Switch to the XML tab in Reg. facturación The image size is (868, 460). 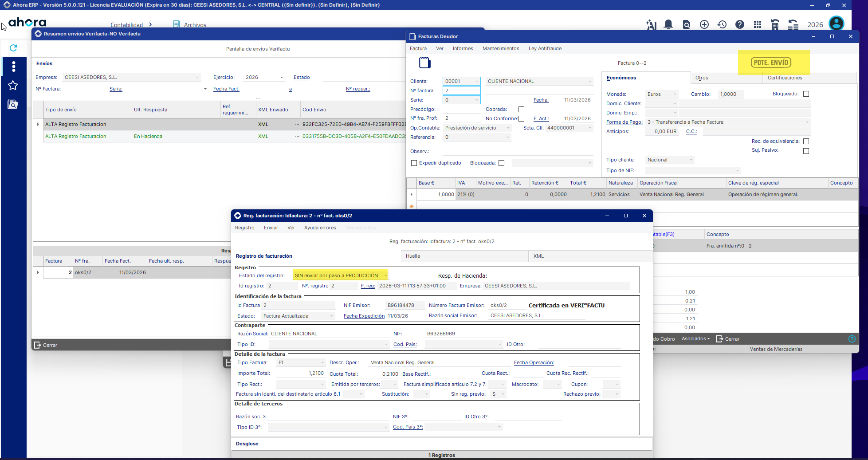[590, 256]
